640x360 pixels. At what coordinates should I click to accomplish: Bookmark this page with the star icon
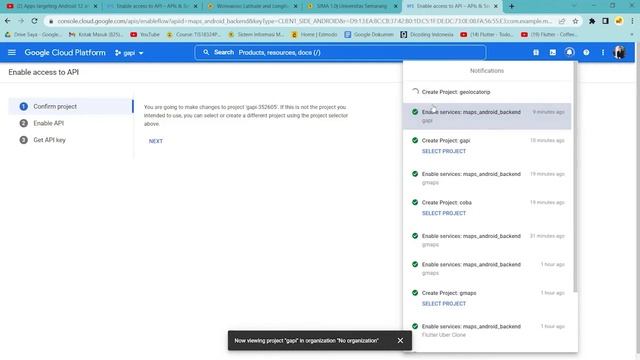coord(576,21)
